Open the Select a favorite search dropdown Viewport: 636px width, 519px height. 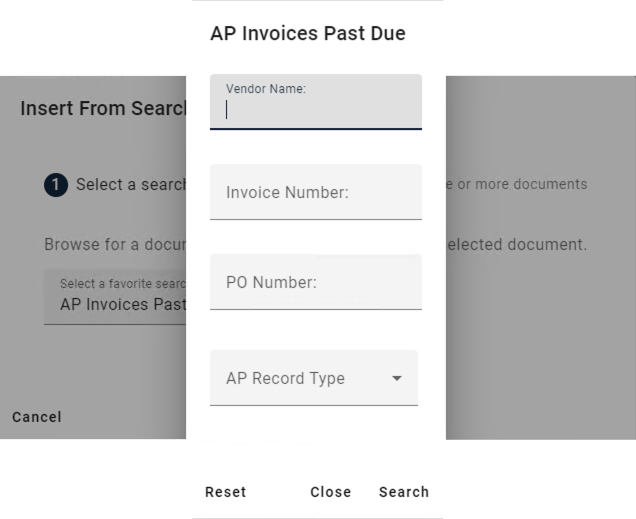115,296
